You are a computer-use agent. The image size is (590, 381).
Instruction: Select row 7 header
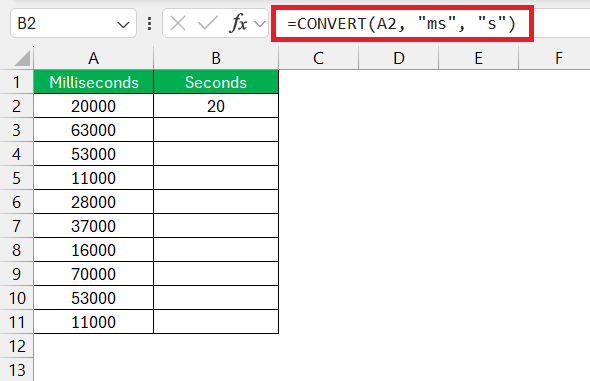tap(16, 226)
